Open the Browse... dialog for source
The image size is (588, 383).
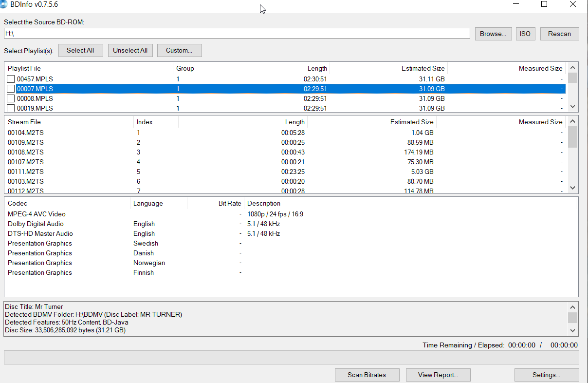pyautogui.click(x=493, y=34)
